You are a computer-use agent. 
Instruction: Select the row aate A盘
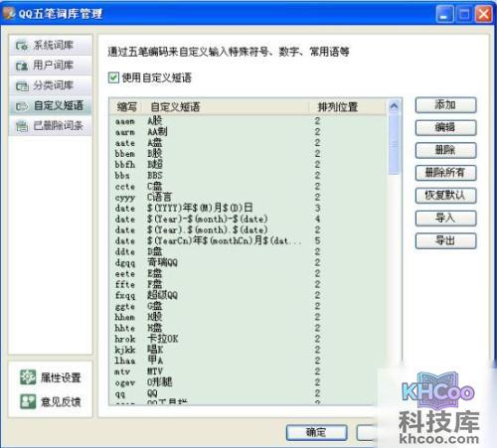tap(248, 143)
